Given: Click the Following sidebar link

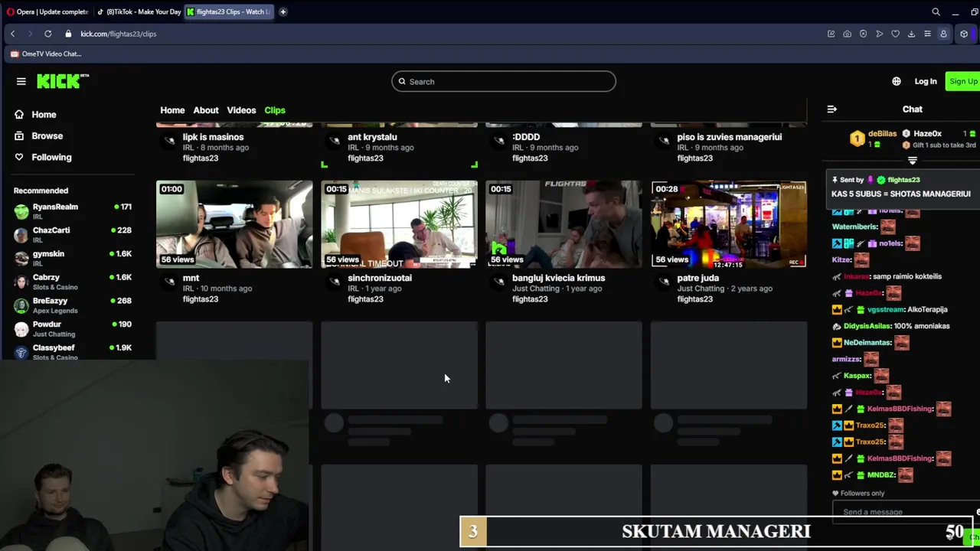Looking at the screenshot, I should (51, 157).
